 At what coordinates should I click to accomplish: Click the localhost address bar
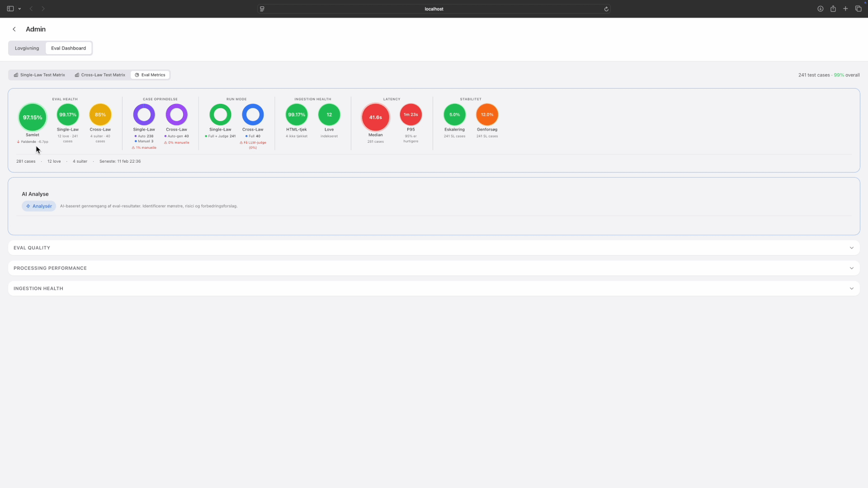coord(433,9)
